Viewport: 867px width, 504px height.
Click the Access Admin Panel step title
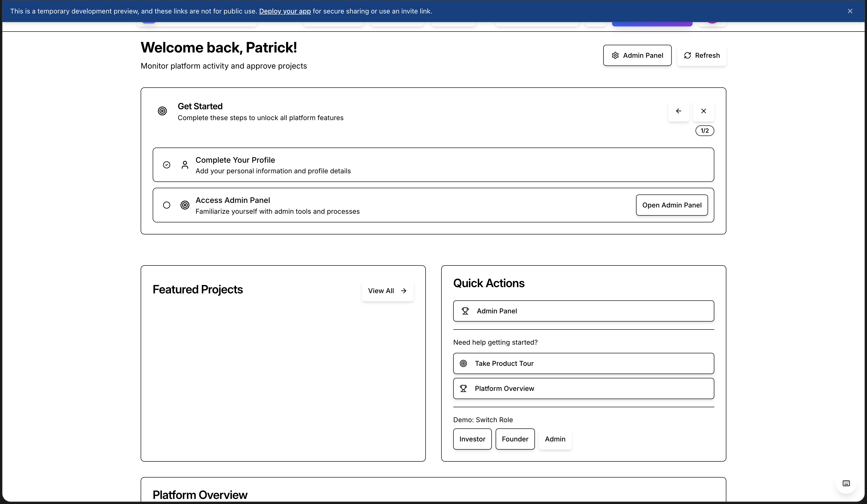pos(233,200)
